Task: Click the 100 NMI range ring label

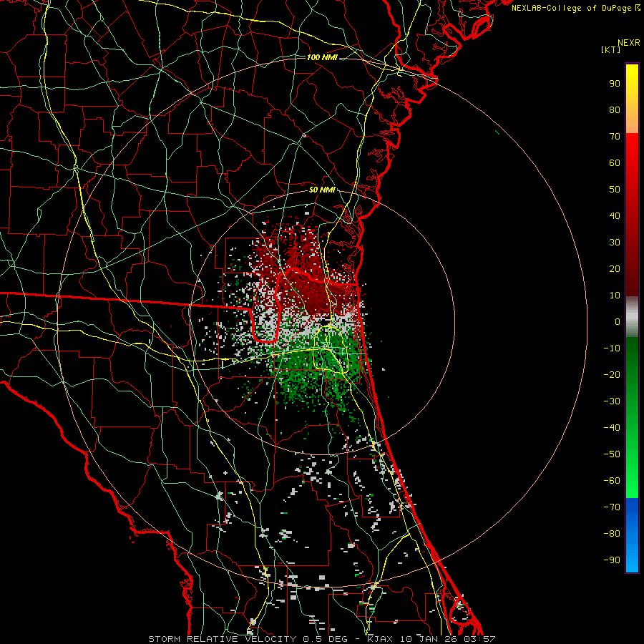Action: pos(322,57)
